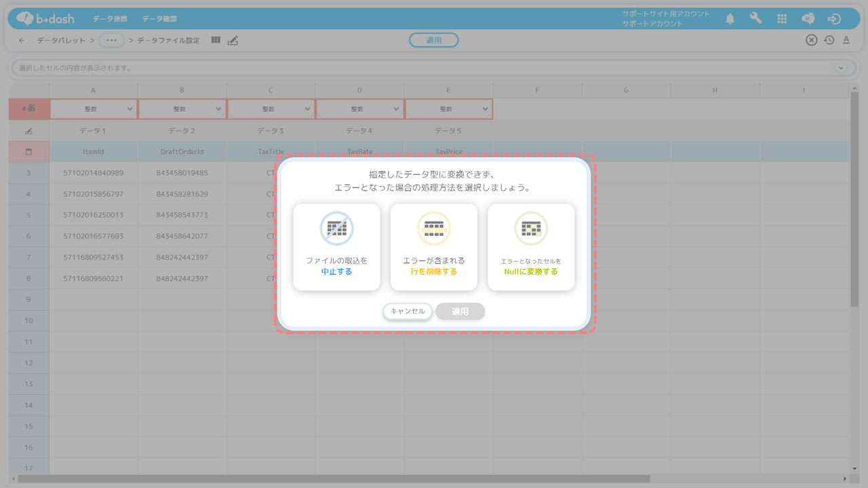
Task: Open the wrench settings icon
Action: [755, 19]
